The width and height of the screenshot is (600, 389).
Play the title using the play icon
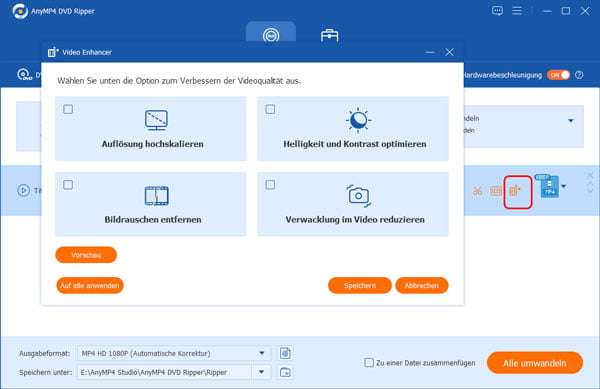tap(23, 190)
